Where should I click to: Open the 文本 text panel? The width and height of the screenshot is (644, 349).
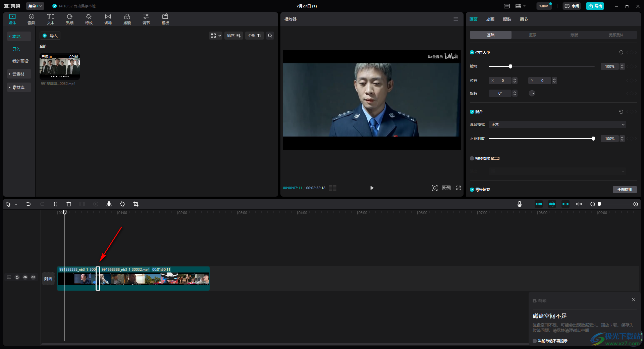coord(50,19)
